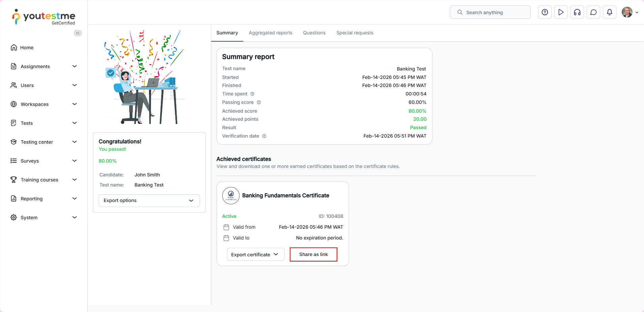Image resolution: width=644 pixels, height=312 pixels.
Task: Open the headset support icon
Action: 577,12
